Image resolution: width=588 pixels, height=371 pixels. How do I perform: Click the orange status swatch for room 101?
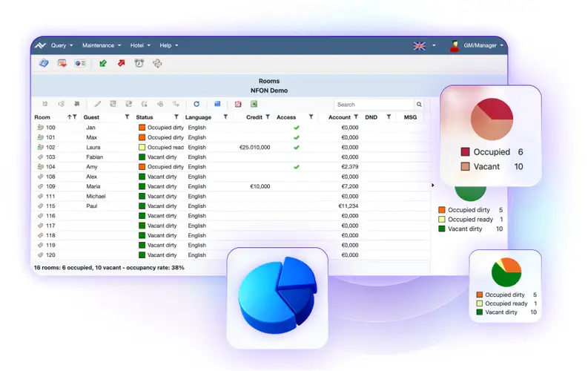coord(142,137)
